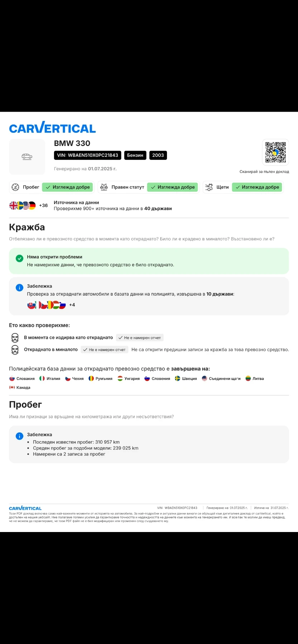This screenshot has height=644, width=298.
Task: Select Щети 'Изглежда добре' status chip
Action: pos(257,187)
